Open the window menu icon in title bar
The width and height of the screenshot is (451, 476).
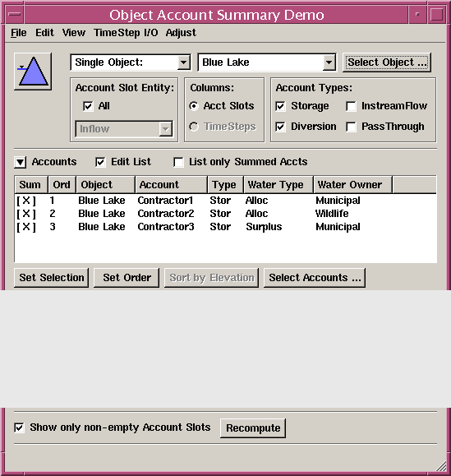pyautogui.click(x=15, y=15)
